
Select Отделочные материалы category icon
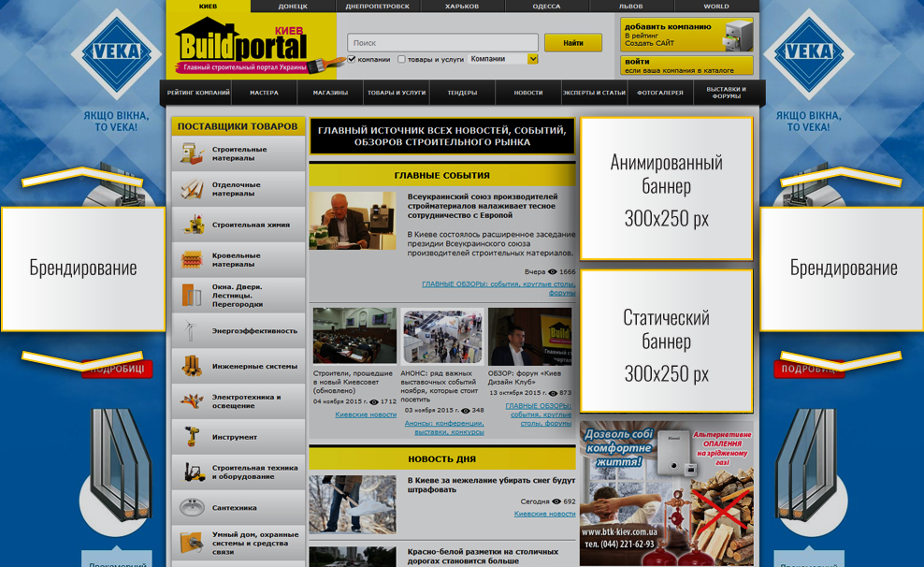click(x=192, y=189)
